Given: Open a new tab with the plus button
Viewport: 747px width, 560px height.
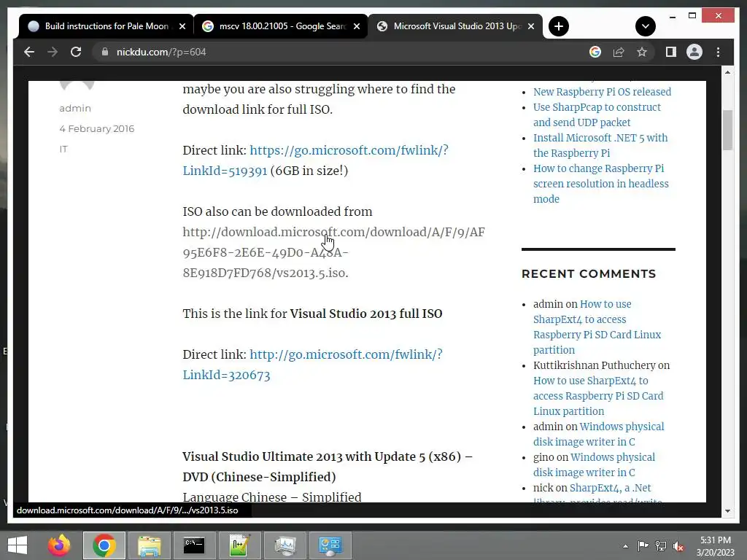Looking at the screenshot, I should (559, 26).
